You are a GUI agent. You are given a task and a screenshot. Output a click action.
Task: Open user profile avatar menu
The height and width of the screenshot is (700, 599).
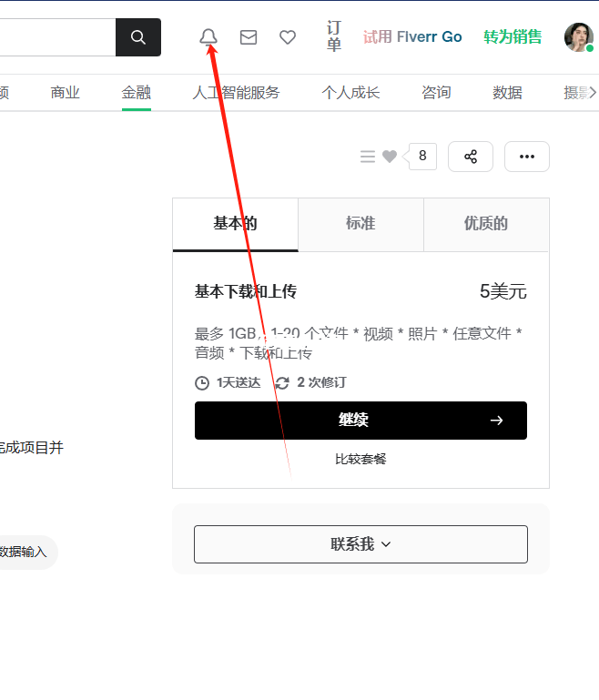click(579, 37)
